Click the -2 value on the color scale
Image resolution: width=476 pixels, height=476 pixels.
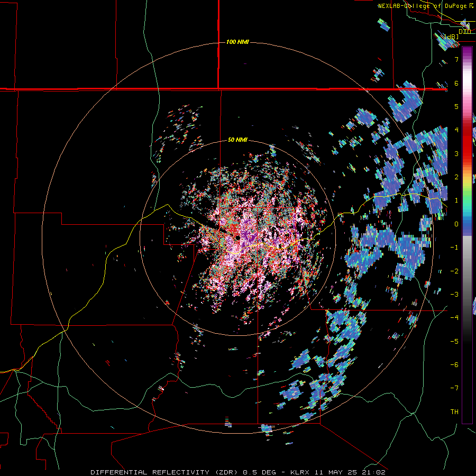tap(454, 271)
